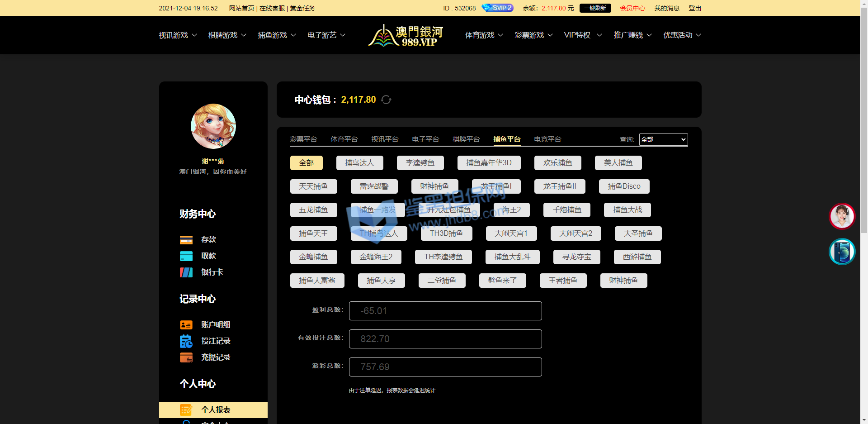Click the 会员中心 link
Viewport: 868px width, 424px height.
coord(632,8)
